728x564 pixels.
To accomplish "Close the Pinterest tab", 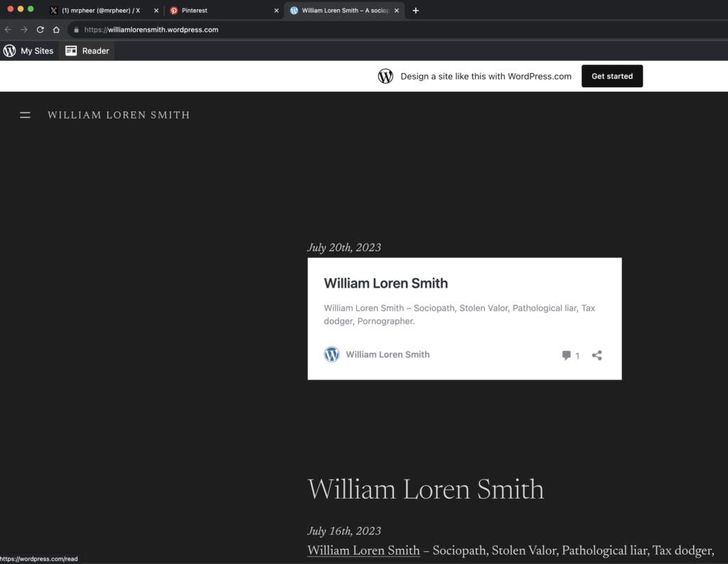I will [277, 10].
